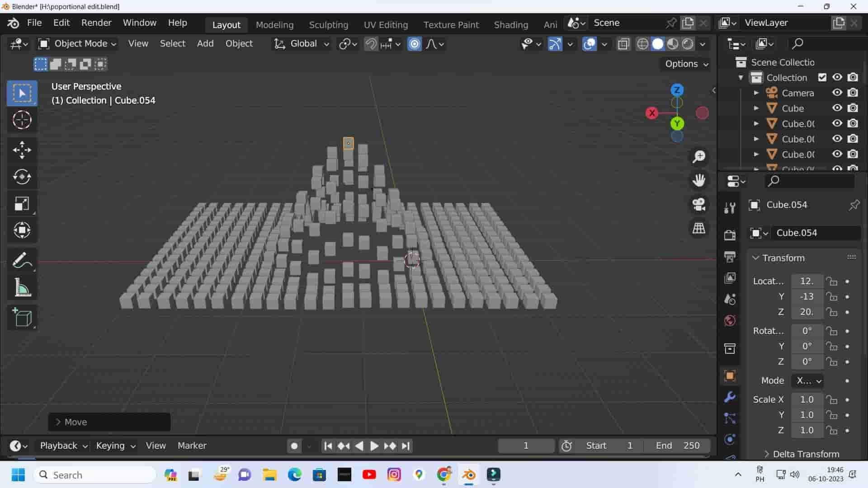This screenshot has width=868, height=488.
Task: Select the Rotate tool
Action: tap(22, 177)
